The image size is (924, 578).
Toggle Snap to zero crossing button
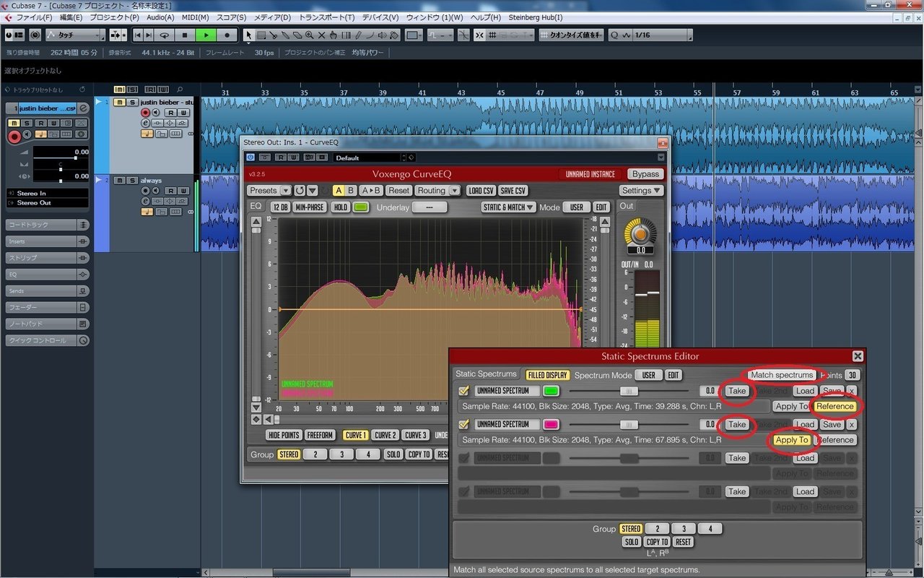pos(463,35)
